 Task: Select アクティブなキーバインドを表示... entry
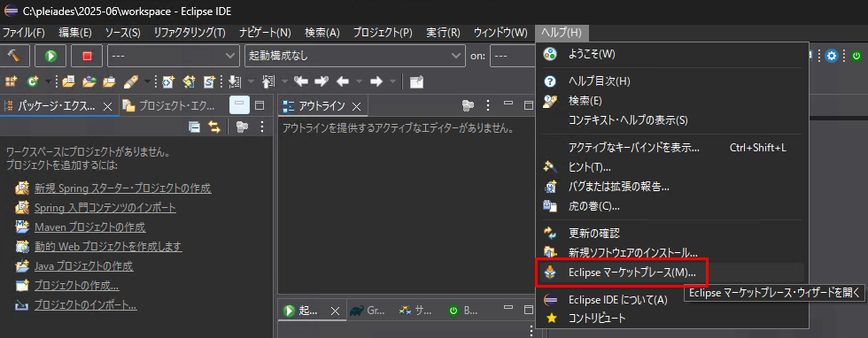pyautogui.click(x=673, y=148)
